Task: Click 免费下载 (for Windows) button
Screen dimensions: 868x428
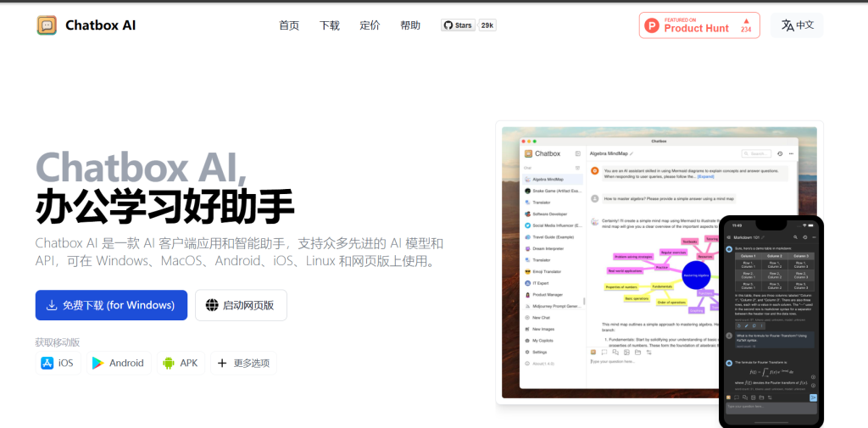Action: click(111, 305)
